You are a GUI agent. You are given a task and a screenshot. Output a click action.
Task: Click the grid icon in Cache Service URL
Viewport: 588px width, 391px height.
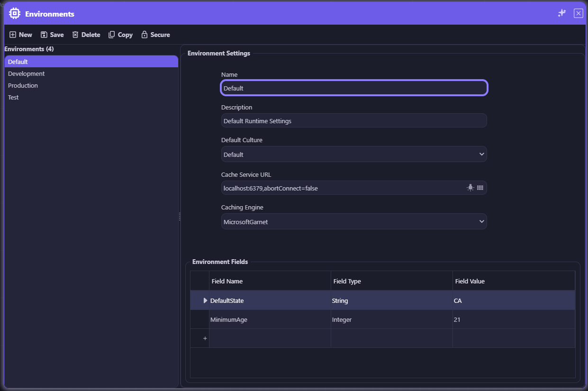click(x=480, y=188)
